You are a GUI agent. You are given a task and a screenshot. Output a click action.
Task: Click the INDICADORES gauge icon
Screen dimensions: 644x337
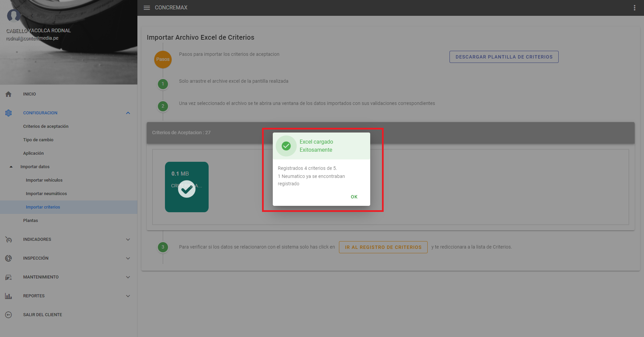point(8,239)
